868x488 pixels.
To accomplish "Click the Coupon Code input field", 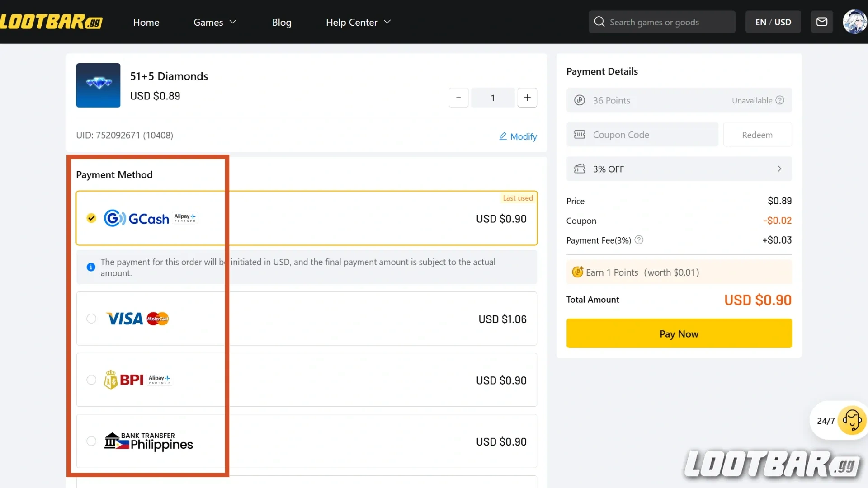I will point(642,135).
